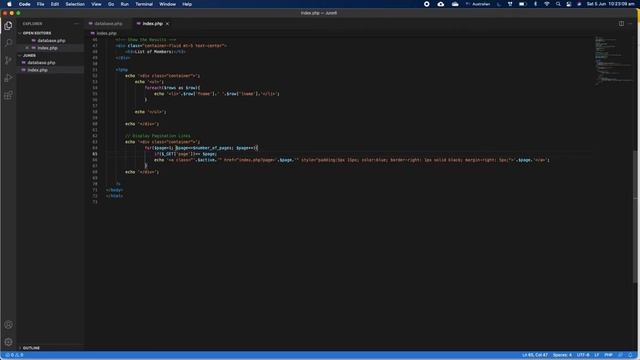Click the screen recording circle menu bar icon
640x360 pixels.
click(x=427, y=4)
